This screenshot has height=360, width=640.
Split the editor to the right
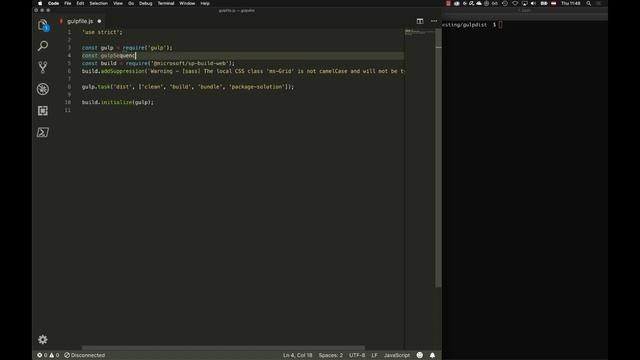pyautogui.click(x=420, y=21)
